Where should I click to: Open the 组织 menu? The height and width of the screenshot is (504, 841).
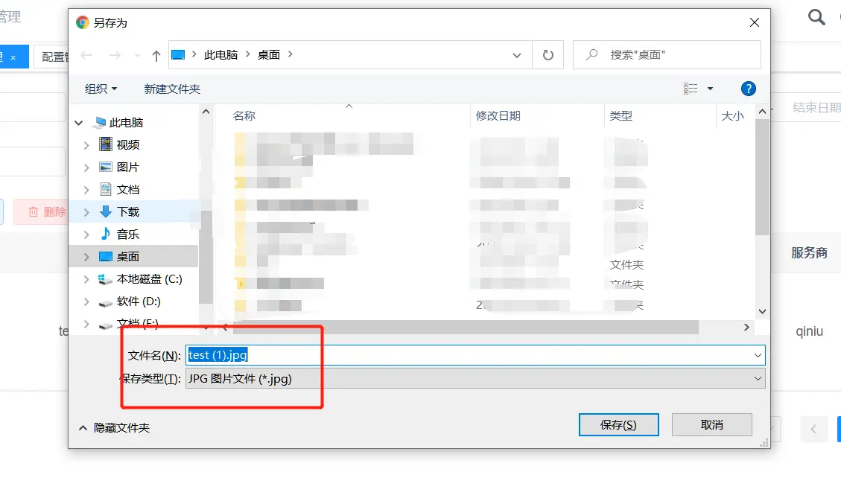coord(101,89)
